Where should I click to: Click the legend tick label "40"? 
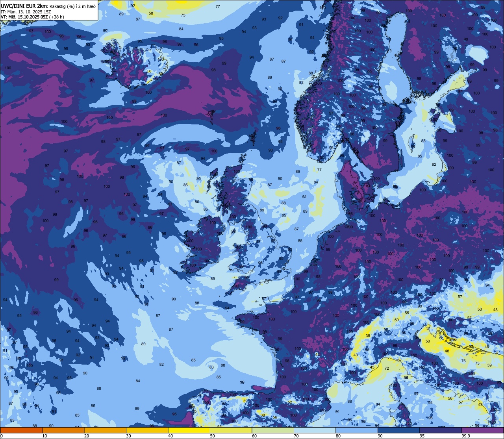click(170, 436)
